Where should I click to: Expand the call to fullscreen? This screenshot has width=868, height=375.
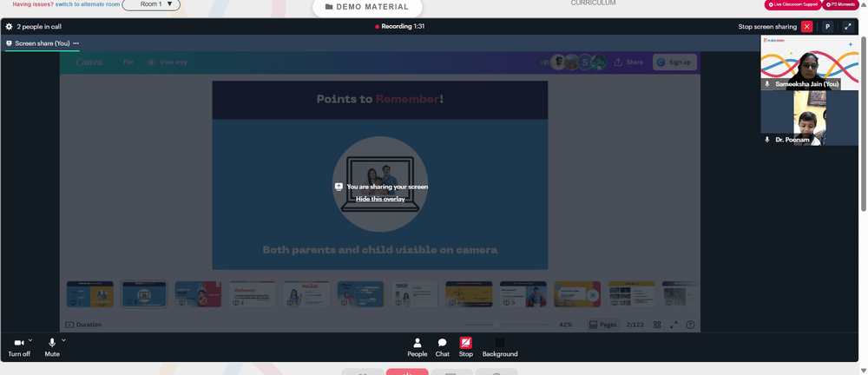click(847, 27)
